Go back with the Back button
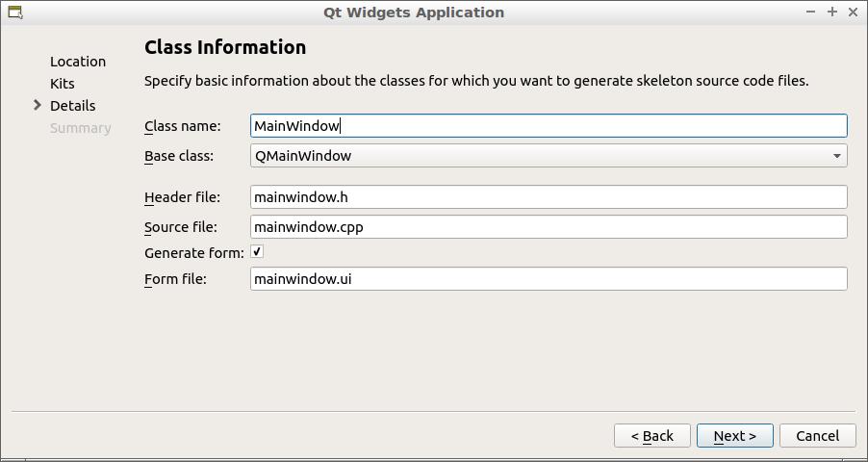The width and height of the screenshot is (868, 462). click(652, 436)
